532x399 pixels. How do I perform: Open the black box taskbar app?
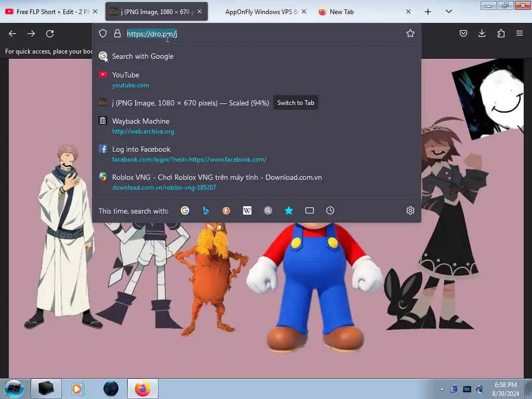click(x=46, y=389)
